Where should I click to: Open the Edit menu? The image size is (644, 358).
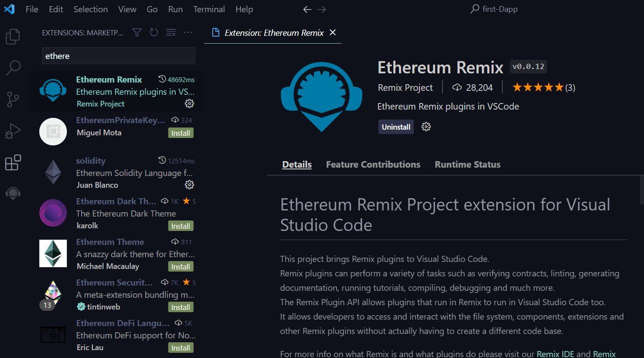[56, 9]
